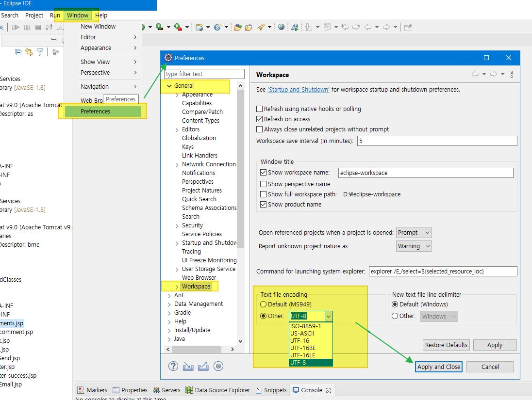This screenshot has height=400, width=532.
Task: Click the Suspend icon in main toolbar
Action: point(27,27)
